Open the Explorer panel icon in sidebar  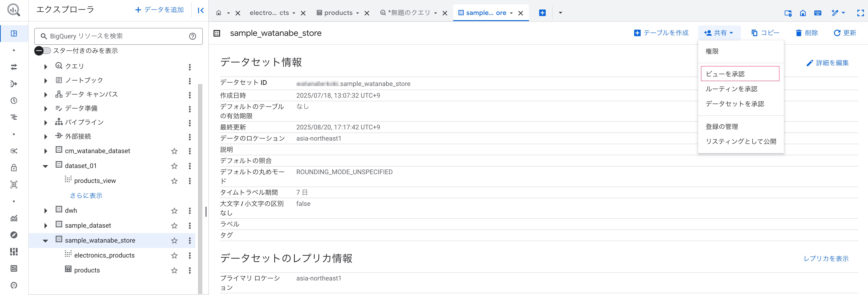(x=14, y=33)
